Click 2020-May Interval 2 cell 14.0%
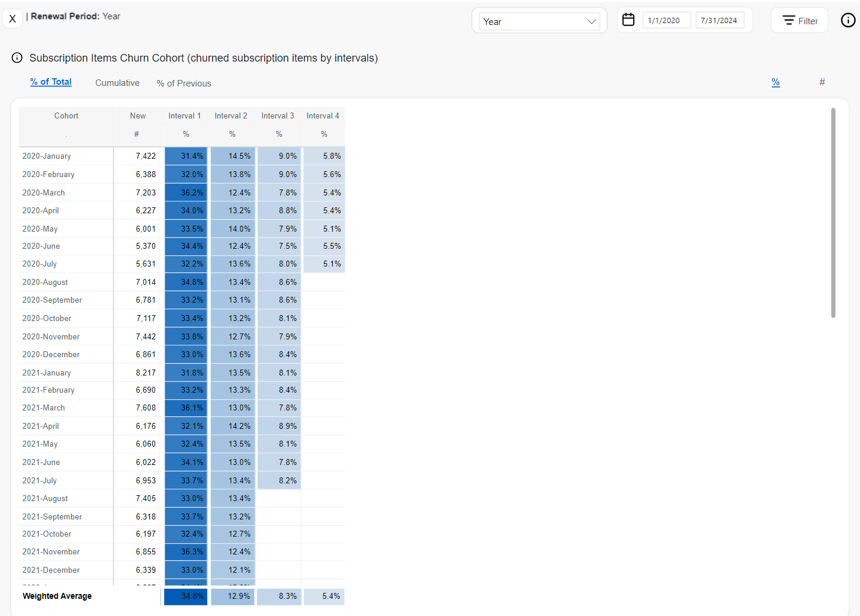 [x=233, y=229]
